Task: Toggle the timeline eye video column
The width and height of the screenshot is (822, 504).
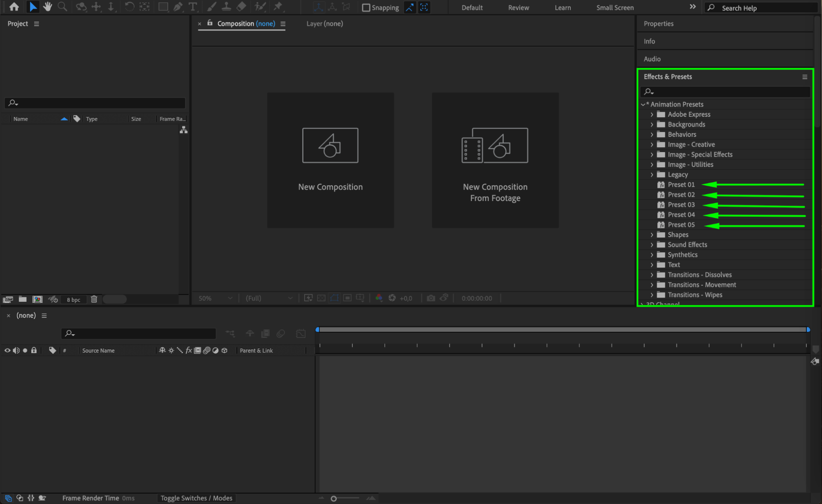Action: click(7, 350)
